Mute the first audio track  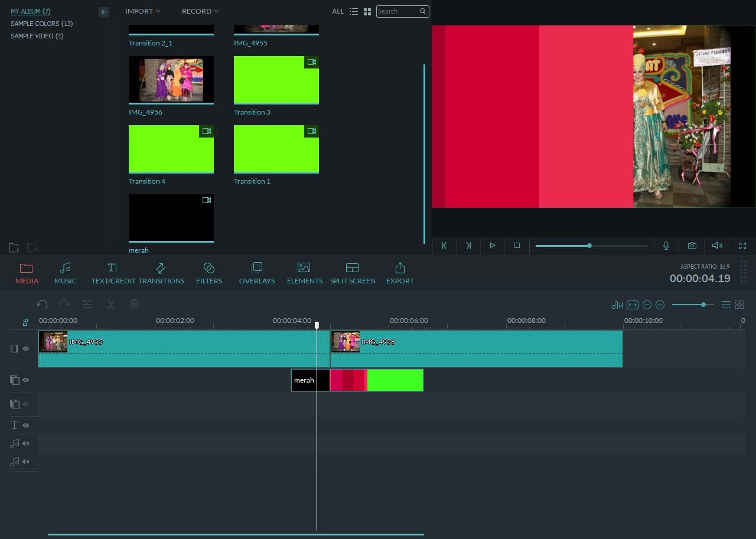pyautogui.click(x=26, y=443)
